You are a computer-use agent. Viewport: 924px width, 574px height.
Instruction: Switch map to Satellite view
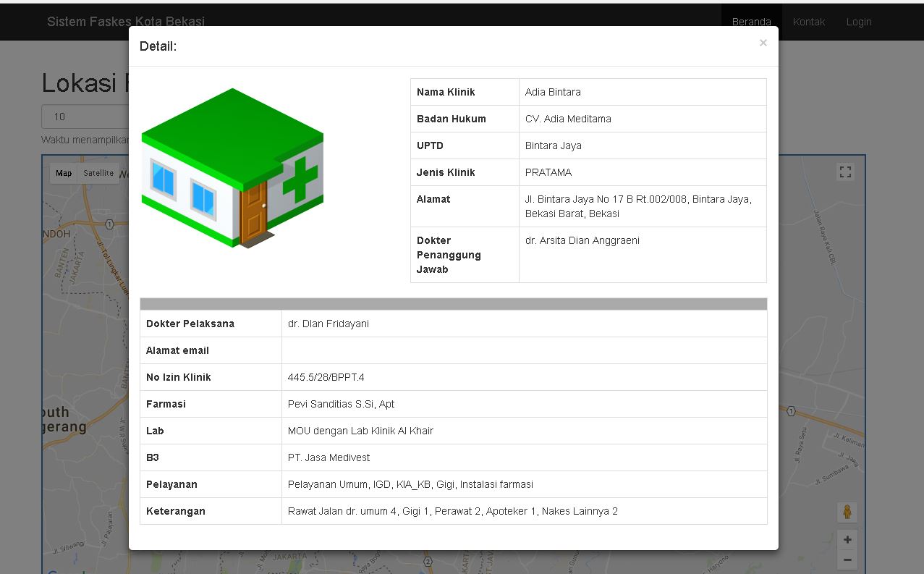98,173
